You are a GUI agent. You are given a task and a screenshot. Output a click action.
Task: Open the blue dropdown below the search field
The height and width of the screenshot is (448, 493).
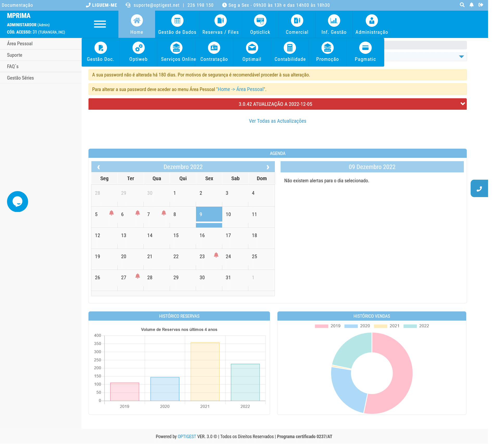click(x=461, y=56)
